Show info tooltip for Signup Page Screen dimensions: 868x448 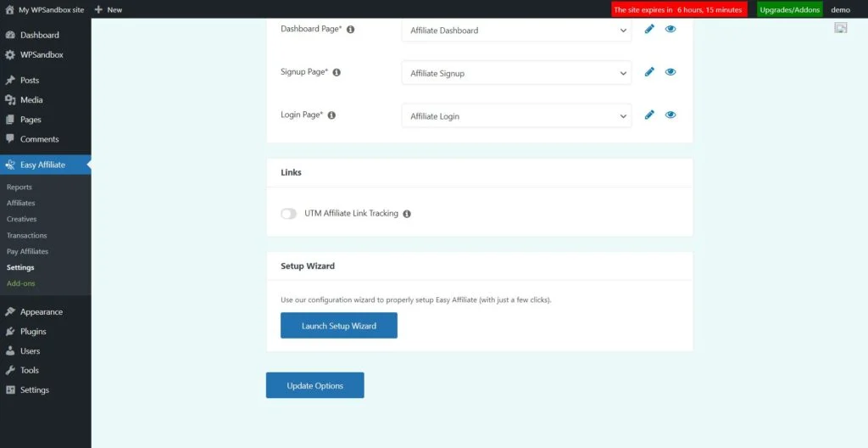tap(337, 73)
